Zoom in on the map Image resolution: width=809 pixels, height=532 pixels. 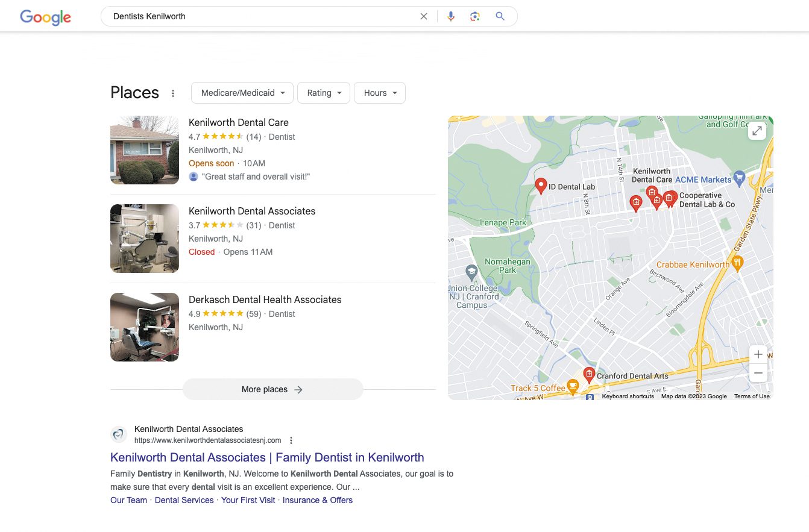coord(758,354)
